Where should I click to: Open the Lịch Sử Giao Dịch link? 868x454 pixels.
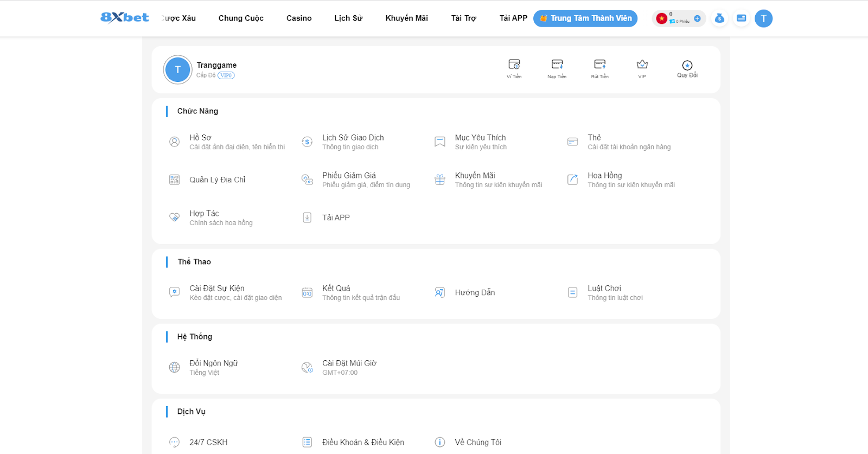[353, 138]
